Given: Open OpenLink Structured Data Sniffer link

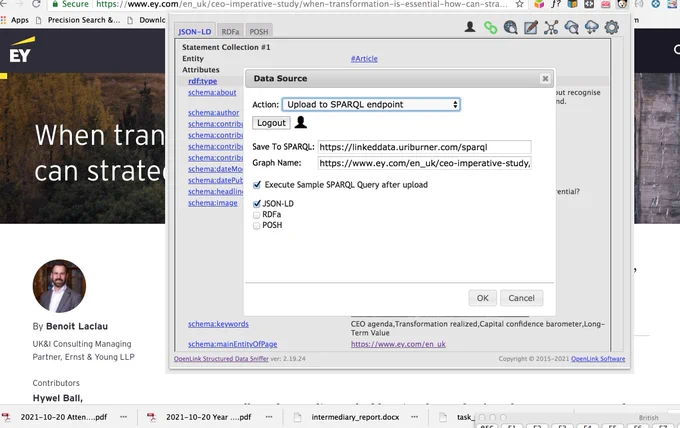Looking at the screenshot, I should tap(221, 359).
